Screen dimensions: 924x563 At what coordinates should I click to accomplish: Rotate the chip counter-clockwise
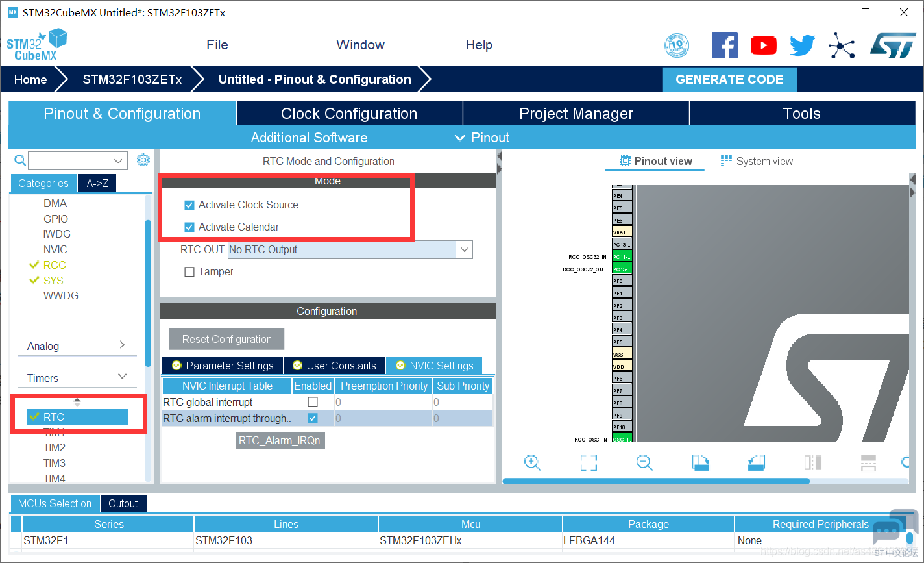coord(757,462)
